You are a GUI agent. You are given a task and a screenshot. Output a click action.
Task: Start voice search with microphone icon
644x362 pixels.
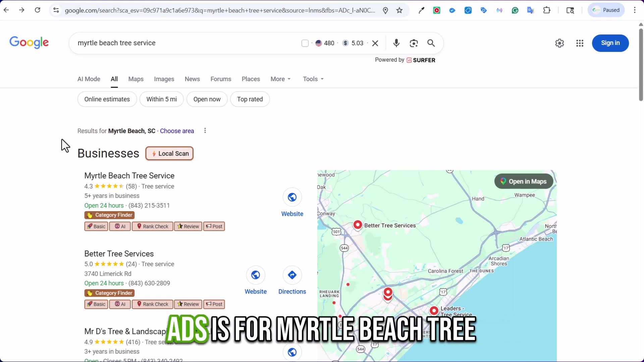click(x=396, y=43)
